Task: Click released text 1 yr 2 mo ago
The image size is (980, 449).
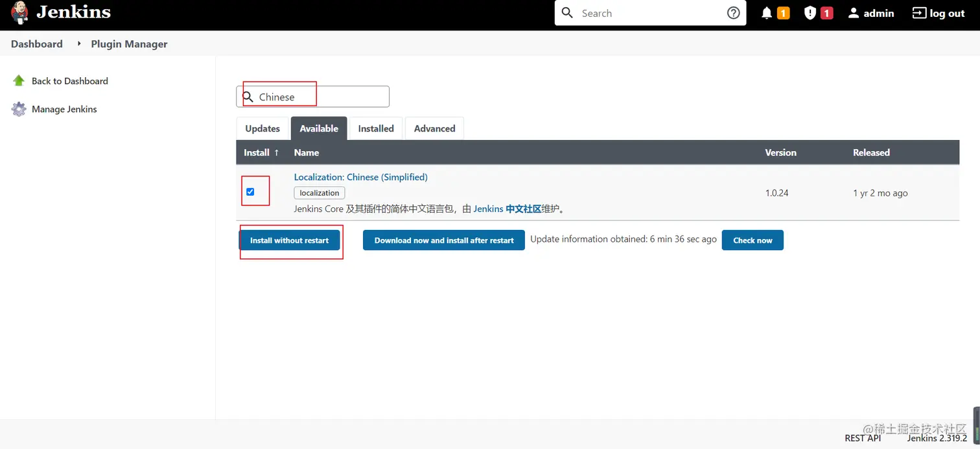Action: (x=880, y=193)
